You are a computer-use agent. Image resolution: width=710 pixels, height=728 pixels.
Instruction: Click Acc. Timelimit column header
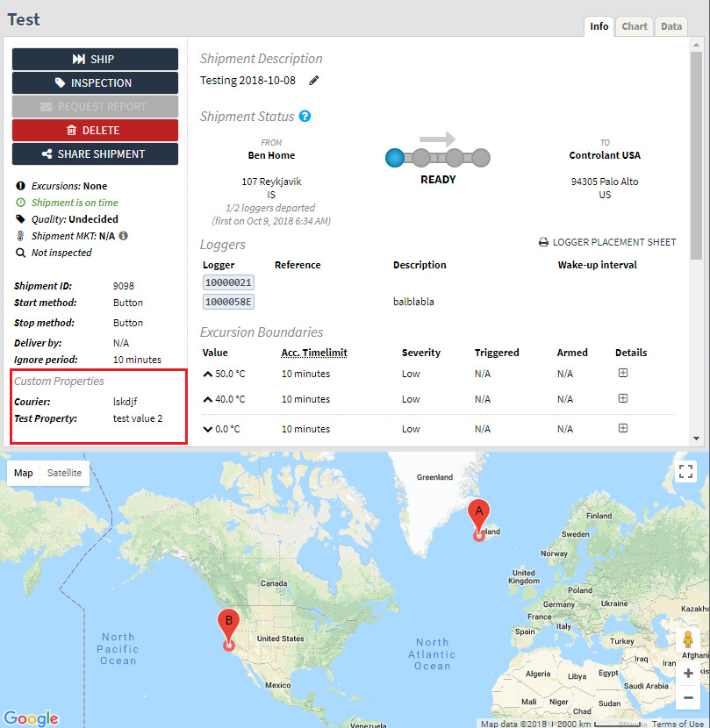coord(314,353)
